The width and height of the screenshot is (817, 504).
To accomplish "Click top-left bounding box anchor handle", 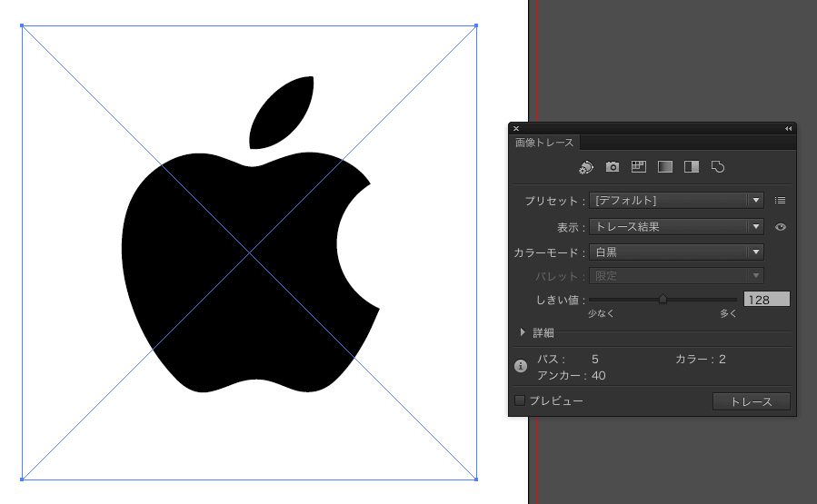I will (22, 25).
